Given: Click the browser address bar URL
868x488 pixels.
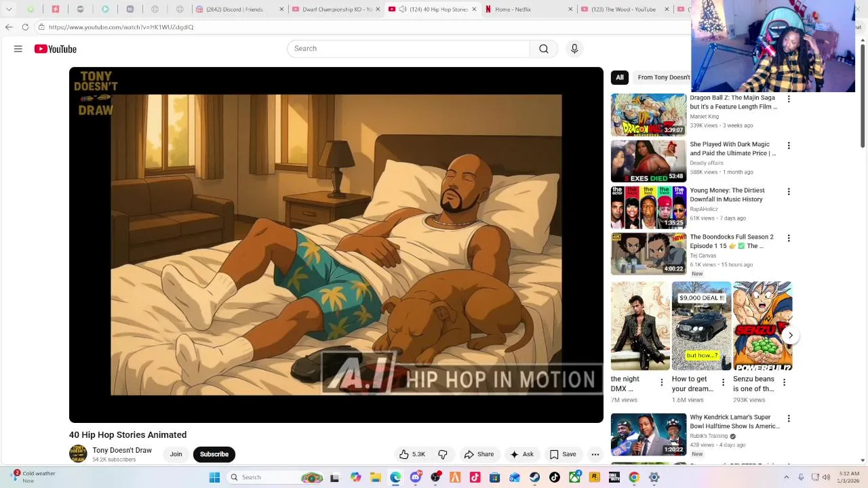Looking at the screenshot, I should click(x=121, y=27).
